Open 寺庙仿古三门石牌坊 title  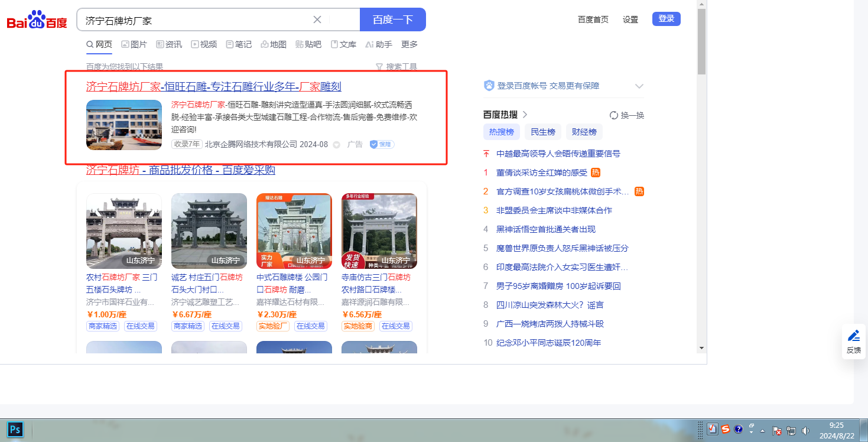(376, 284)
